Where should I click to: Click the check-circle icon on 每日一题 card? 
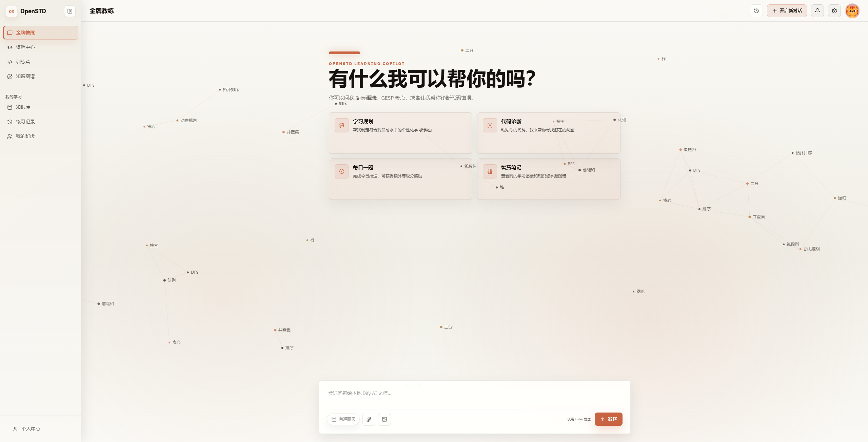pyautogui.click(x=342, y=171)
